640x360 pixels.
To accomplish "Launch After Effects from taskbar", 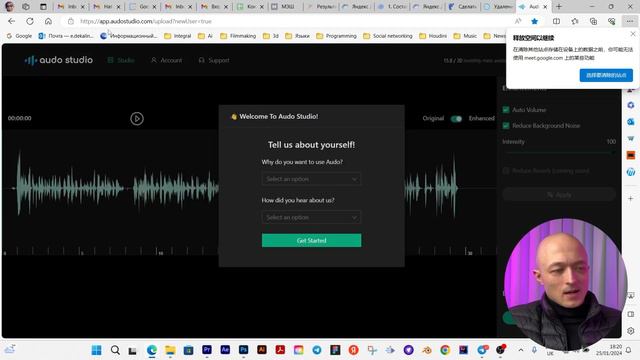I will click(x=225, y=350).
